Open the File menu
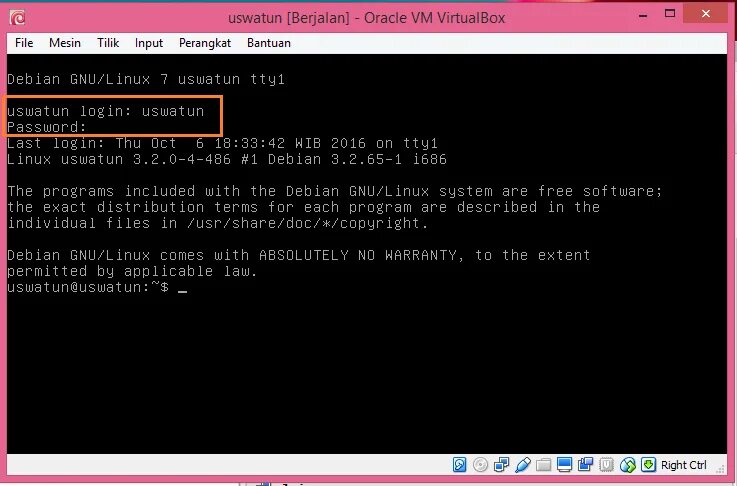Image resolution: width=737 pixels, height=486 pixels. [24, 43]
